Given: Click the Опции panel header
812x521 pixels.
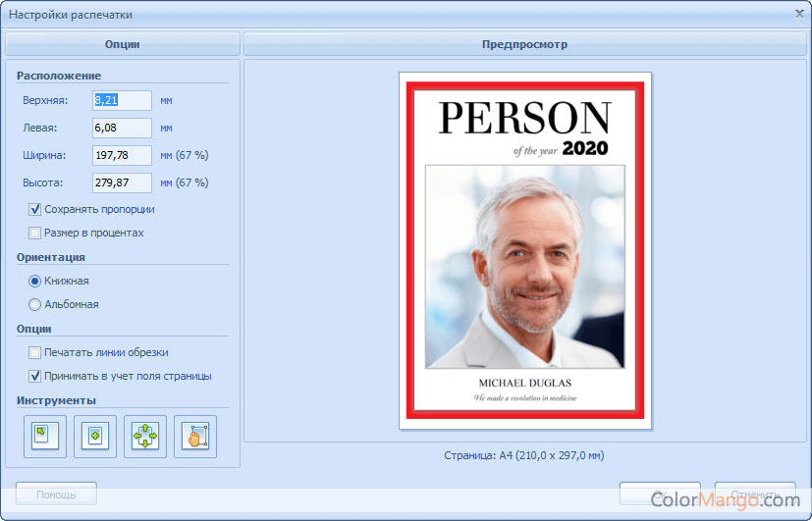Looking at the screenshot, I should pyautogui.click(x=123, y=44).
